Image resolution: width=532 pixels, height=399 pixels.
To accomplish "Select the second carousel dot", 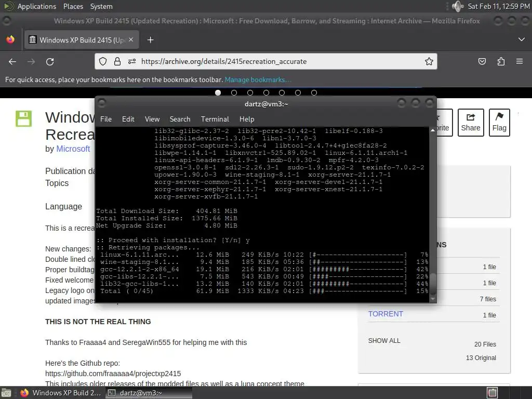I will pos(234,92).
